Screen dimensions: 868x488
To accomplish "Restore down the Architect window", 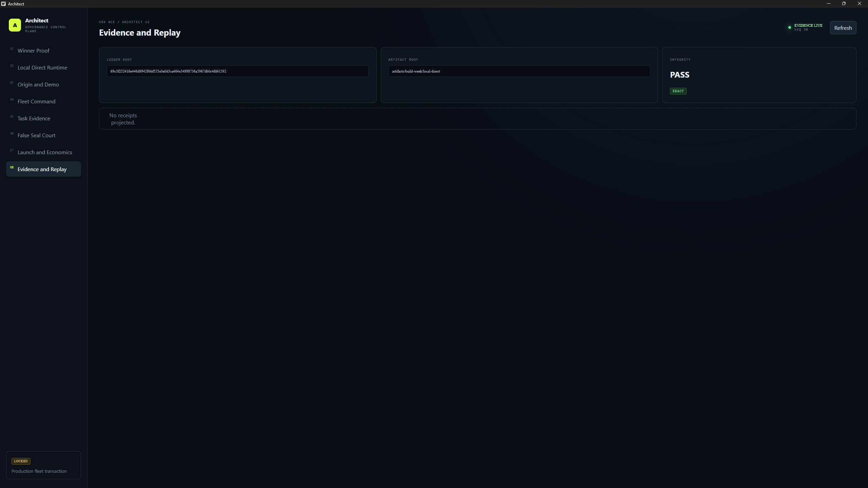I will (844, 4).
